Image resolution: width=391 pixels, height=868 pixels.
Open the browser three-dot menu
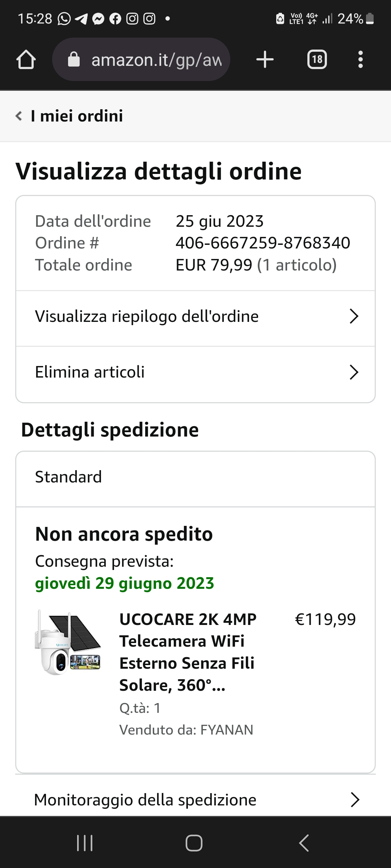pos(360,59)
